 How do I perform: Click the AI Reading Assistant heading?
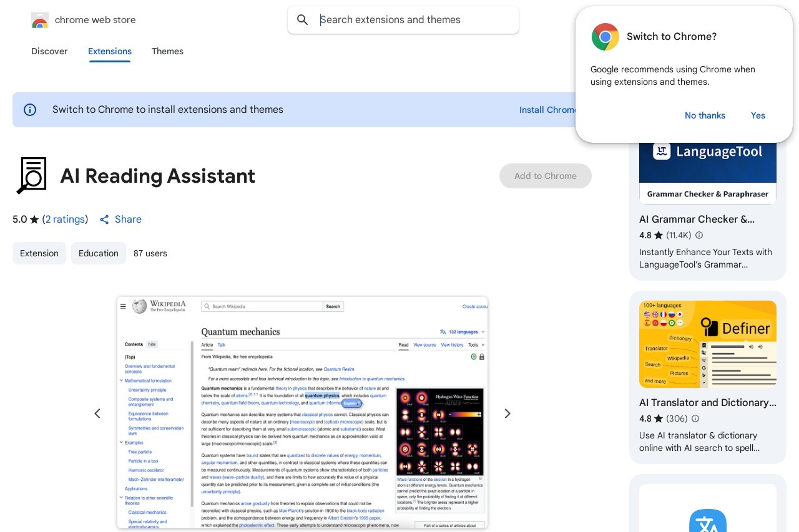(x=158, y=176)
